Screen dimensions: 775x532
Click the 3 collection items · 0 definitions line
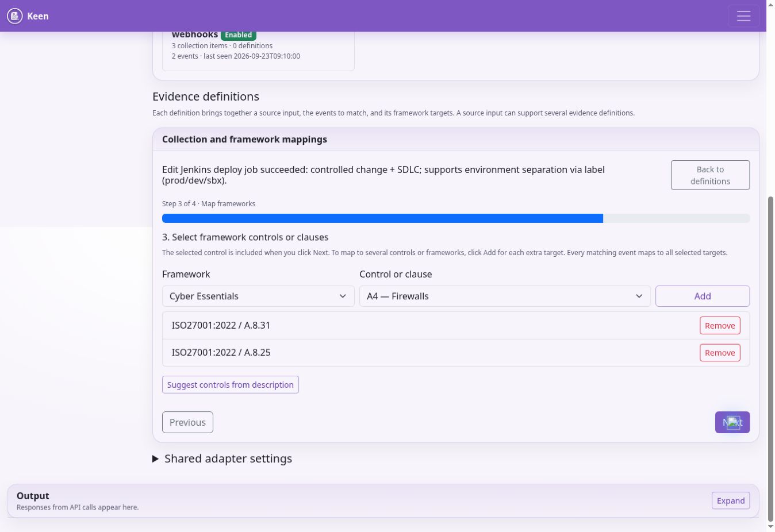pos(222,46)
